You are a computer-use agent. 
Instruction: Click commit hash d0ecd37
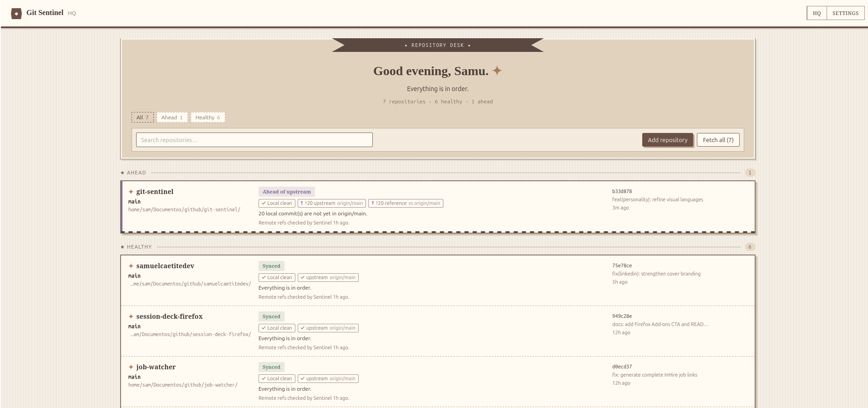(x=622, y=367)
